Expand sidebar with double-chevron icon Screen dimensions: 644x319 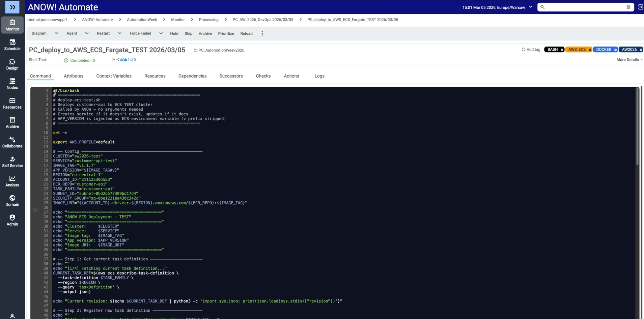[12, 7]
